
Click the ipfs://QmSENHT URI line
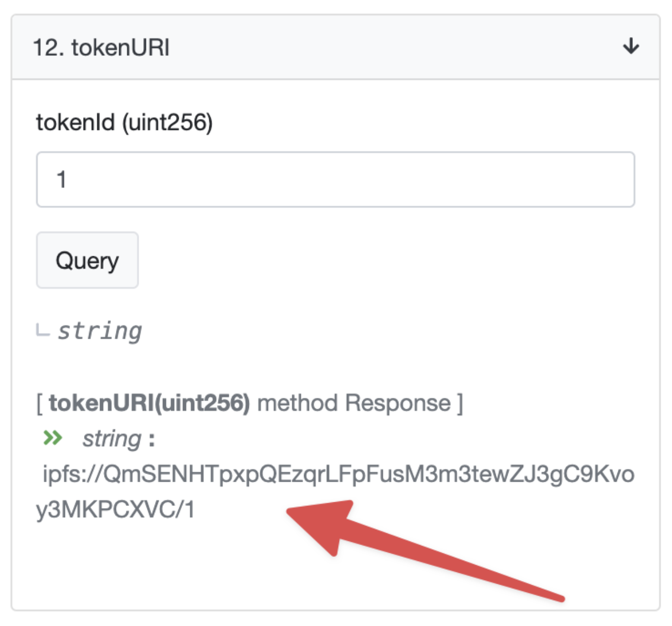pyautogui.click(x=338, y=474)
